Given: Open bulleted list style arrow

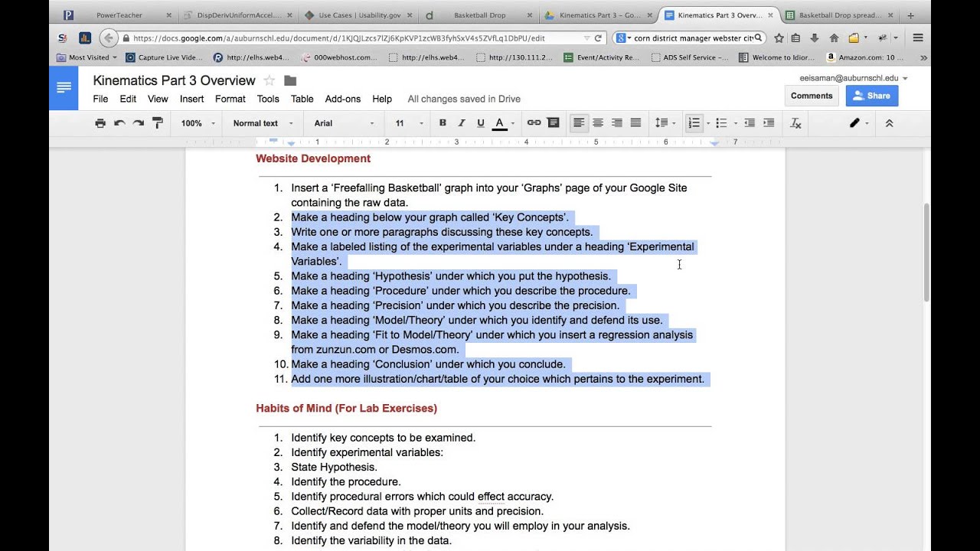Looking at the screenshot, I should (736, 123).
